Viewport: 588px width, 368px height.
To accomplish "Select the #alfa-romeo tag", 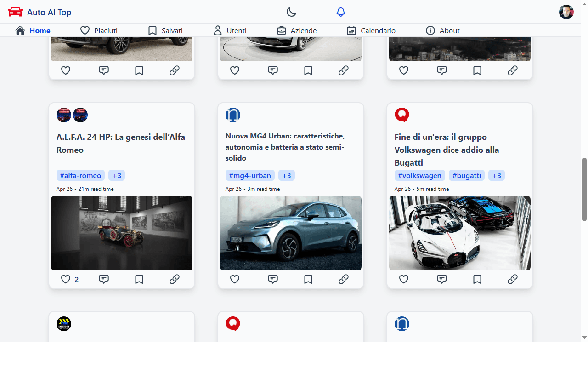I will click(80, 175).
